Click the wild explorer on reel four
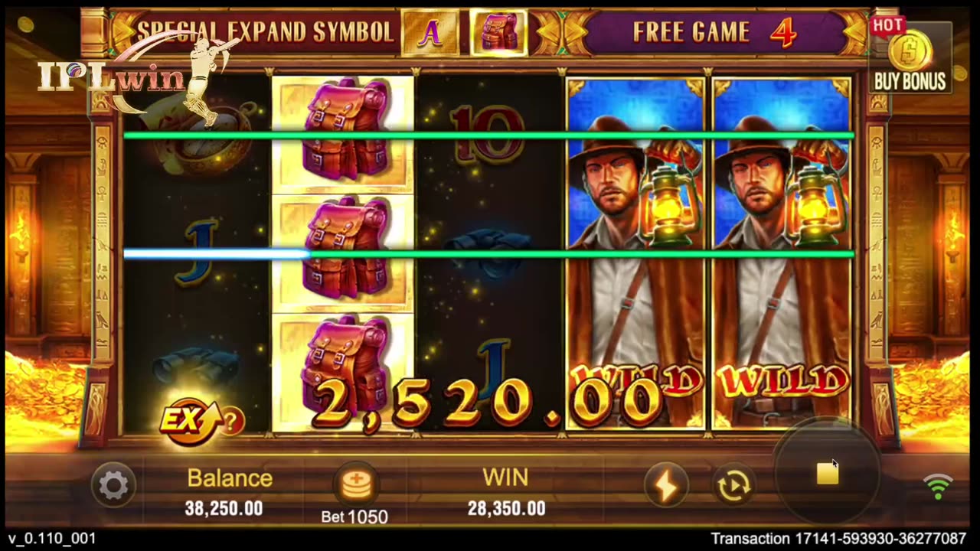 pyautogui.click(x=635, y=253)
